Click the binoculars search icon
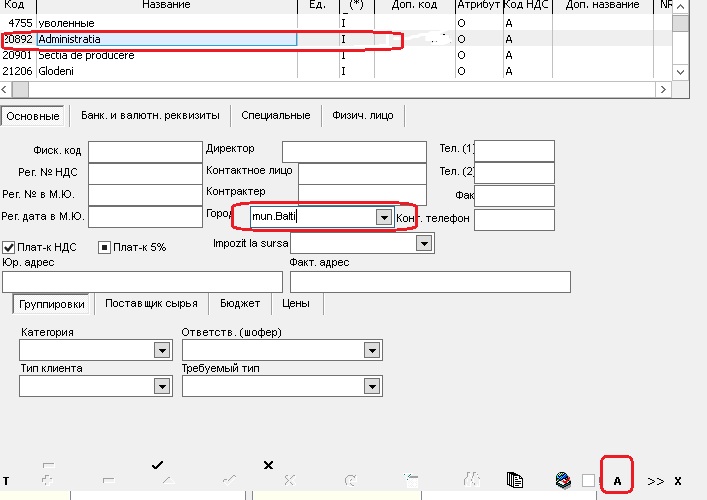 click(471, 480)
